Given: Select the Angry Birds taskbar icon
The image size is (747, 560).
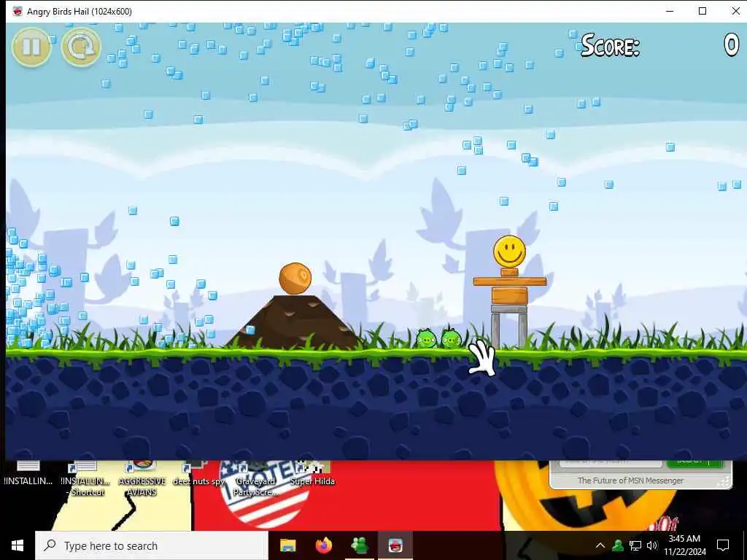Looking at the screenshot, I should (395, 545).
